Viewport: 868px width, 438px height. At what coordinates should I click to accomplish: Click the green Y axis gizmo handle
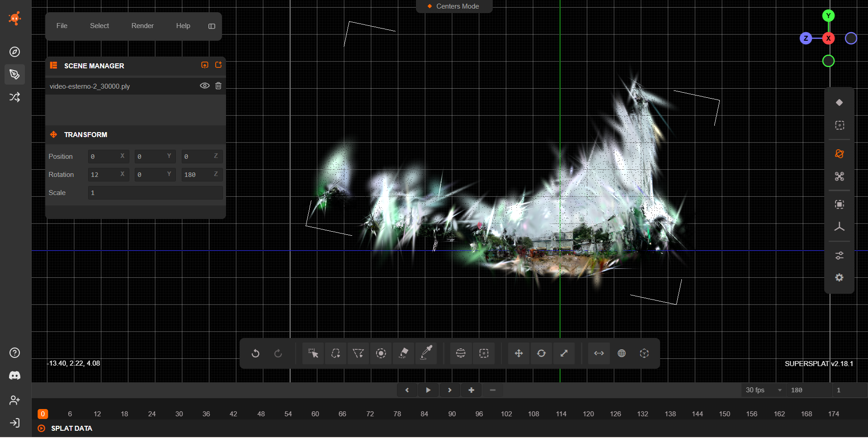[x=828, y=16]
